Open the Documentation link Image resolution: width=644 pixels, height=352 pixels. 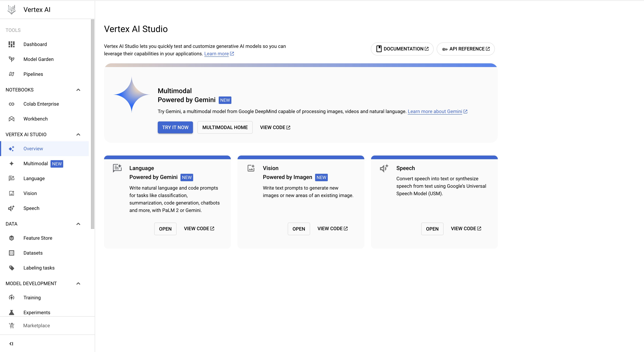click(x=402, y=49)
